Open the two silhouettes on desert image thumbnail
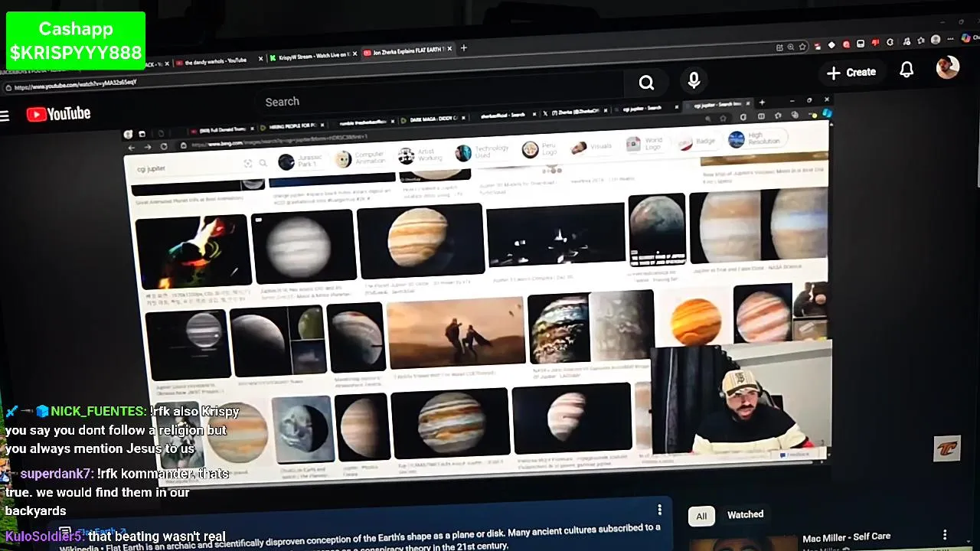Screen dimensions: 980x551 456,333
